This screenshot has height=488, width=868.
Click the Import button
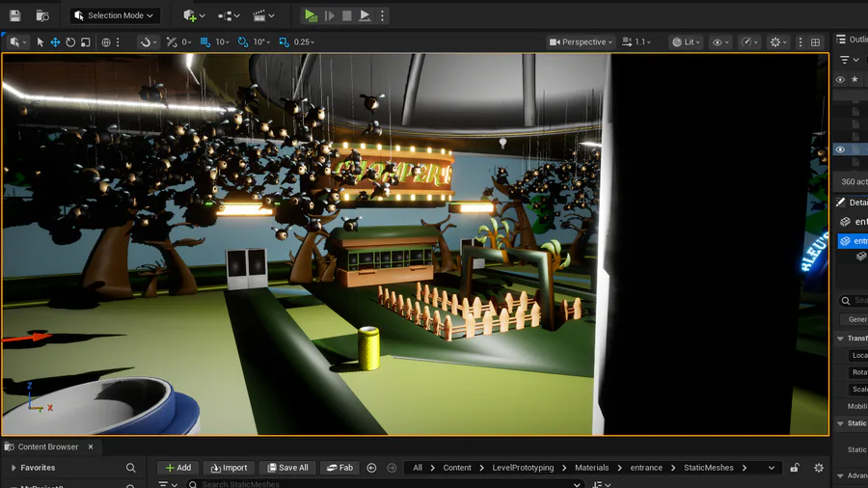(x=229, y=468)
